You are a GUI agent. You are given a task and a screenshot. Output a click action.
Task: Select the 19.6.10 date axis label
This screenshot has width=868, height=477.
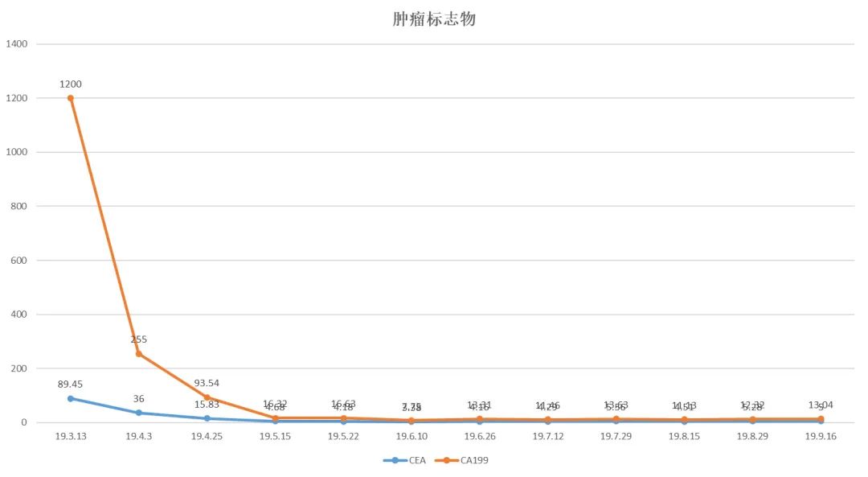(411, 435)
